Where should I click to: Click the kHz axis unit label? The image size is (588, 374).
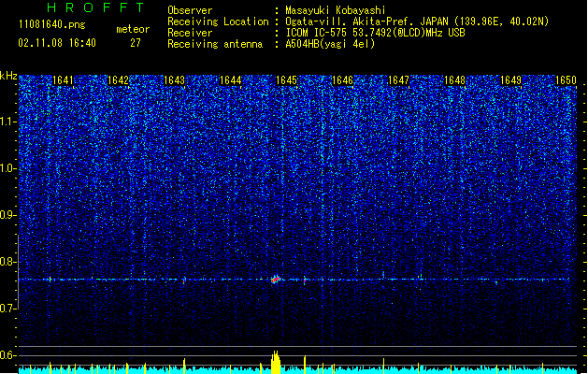click(8, 76)
